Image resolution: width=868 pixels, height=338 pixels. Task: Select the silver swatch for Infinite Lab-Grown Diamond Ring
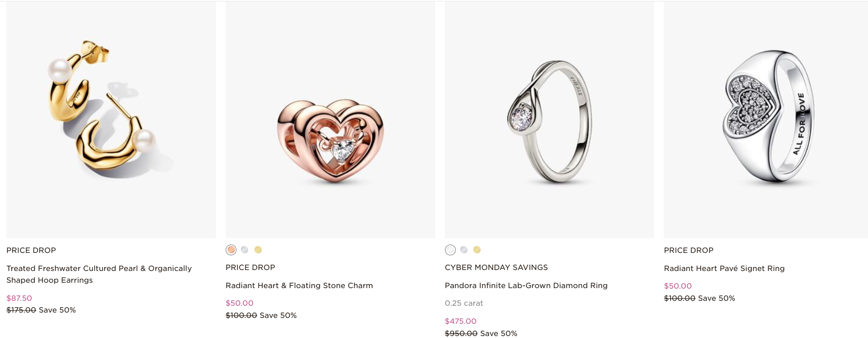pos(449,250)
